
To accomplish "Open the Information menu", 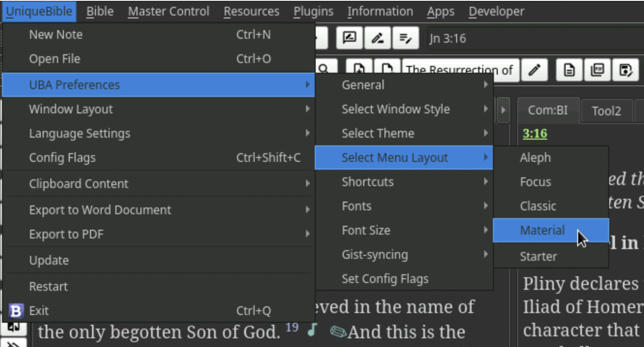I will [380, 11].
